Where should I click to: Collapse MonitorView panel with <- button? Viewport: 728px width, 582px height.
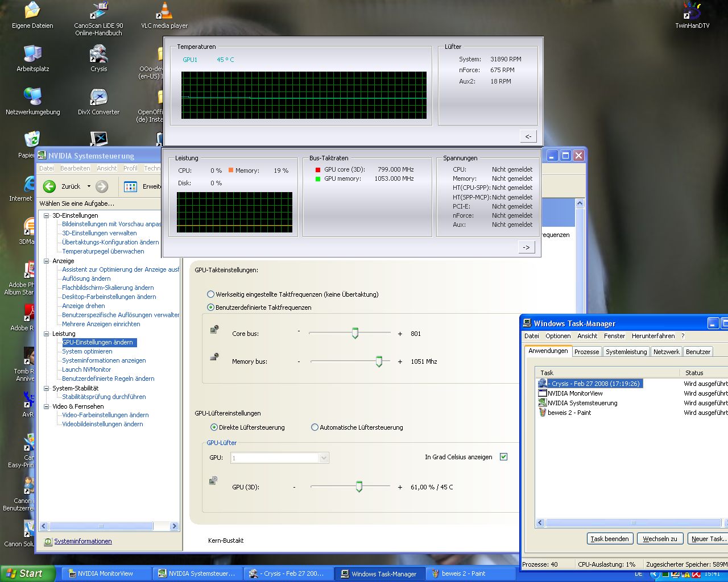pos(528,136)
